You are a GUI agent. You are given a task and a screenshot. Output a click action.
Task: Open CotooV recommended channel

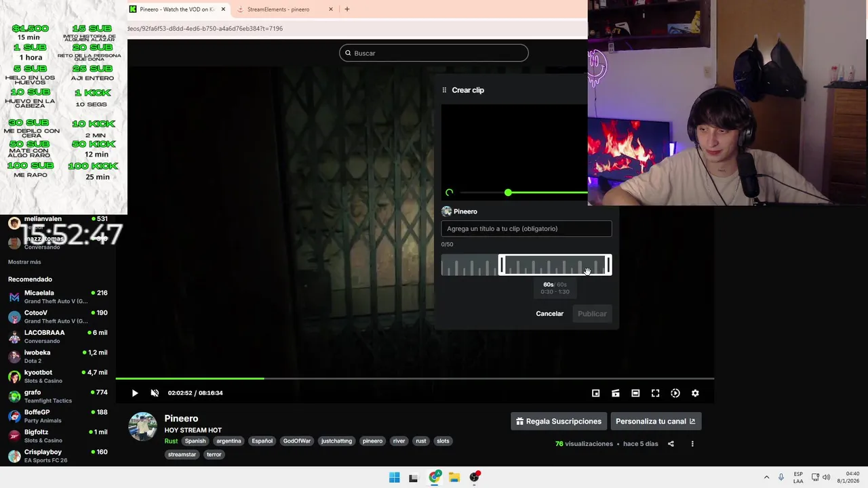pyautogui.click(x=58, y=317)
